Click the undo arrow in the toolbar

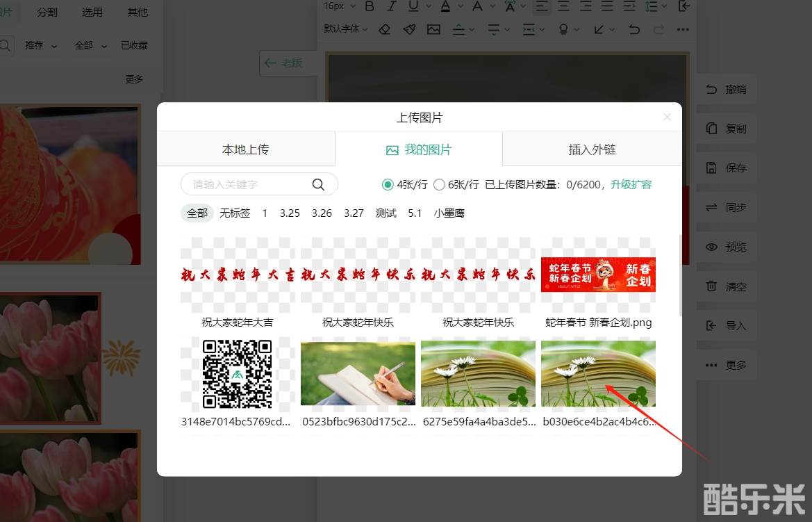coord(633,29)
